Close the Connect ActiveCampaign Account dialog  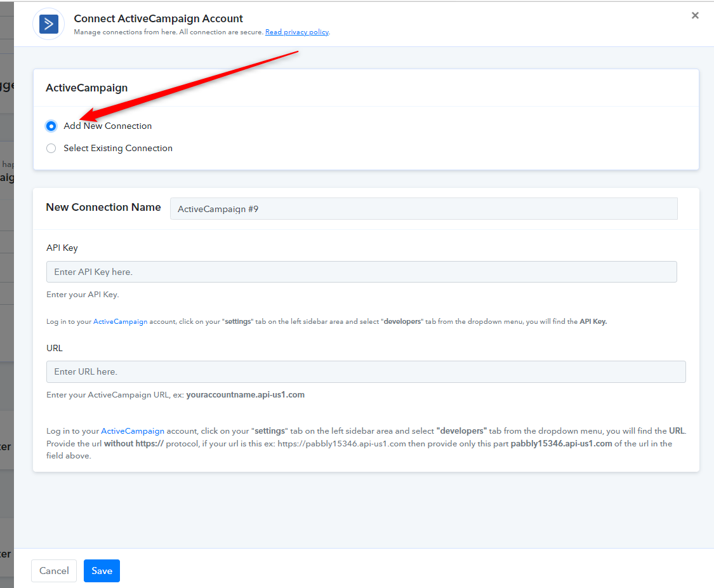695,15
